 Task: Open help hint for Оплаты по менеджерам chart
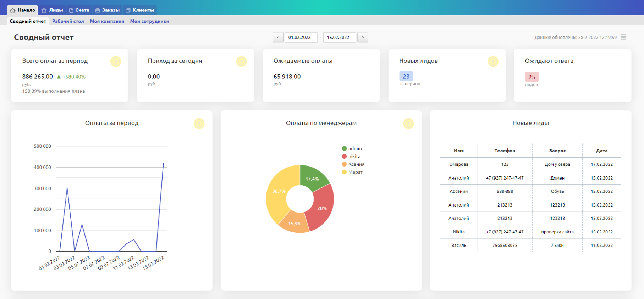click(408, 123)
